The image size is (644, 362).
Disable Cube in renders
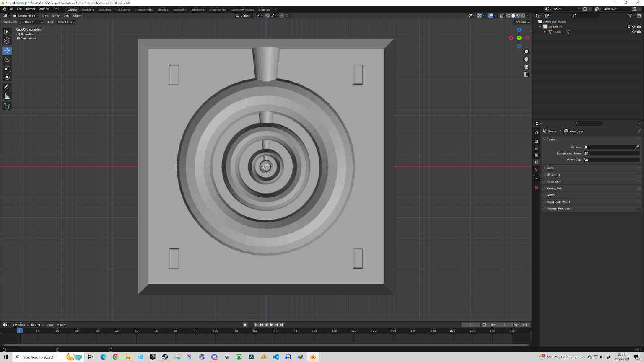(639, 32)
